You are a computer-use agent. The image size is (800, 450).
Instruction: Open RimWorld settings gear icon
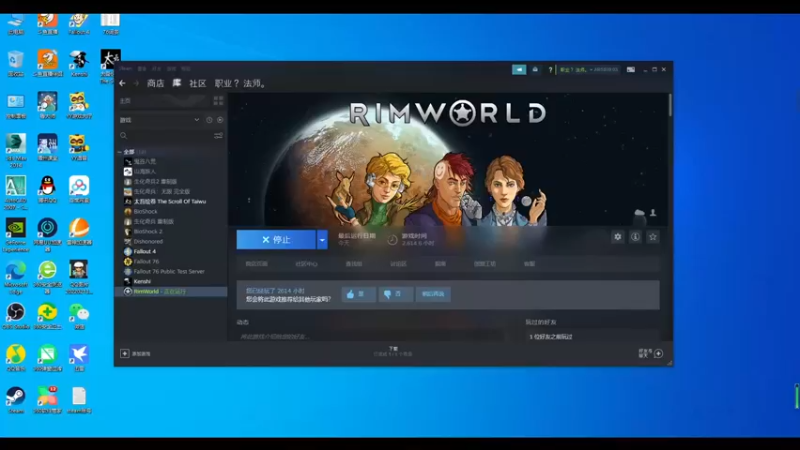point(618,237)
